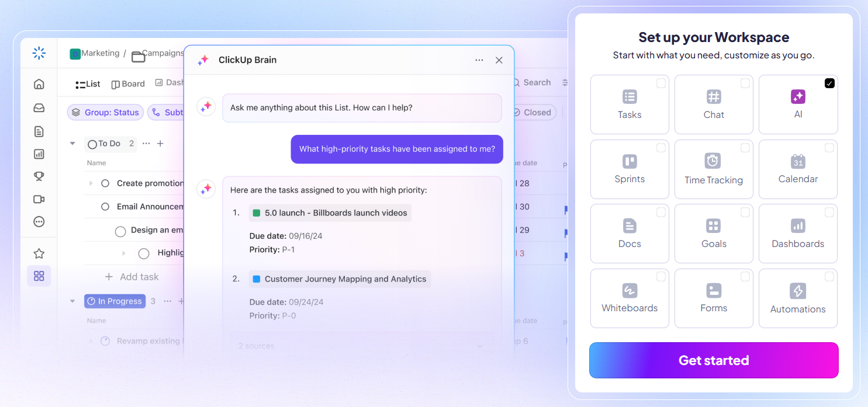
Task: Click the Forms icon in the workspace setup
Action: tap(714, 290)
